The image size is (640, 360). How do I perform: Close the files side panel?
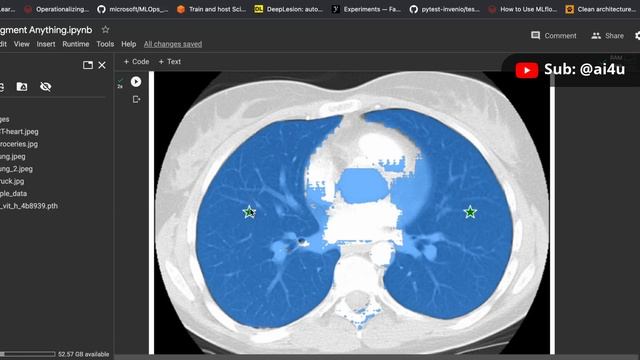(102, 65)
